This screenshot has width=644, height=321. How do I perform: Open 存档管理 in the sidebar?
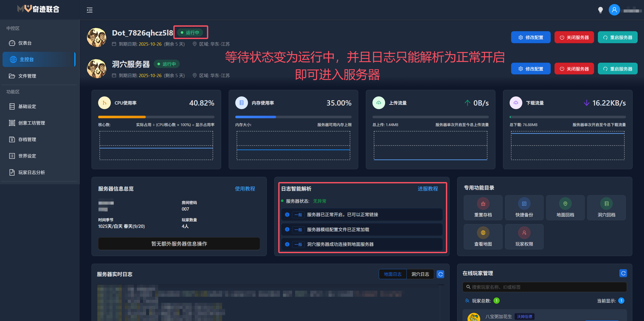tap(27, 139)
